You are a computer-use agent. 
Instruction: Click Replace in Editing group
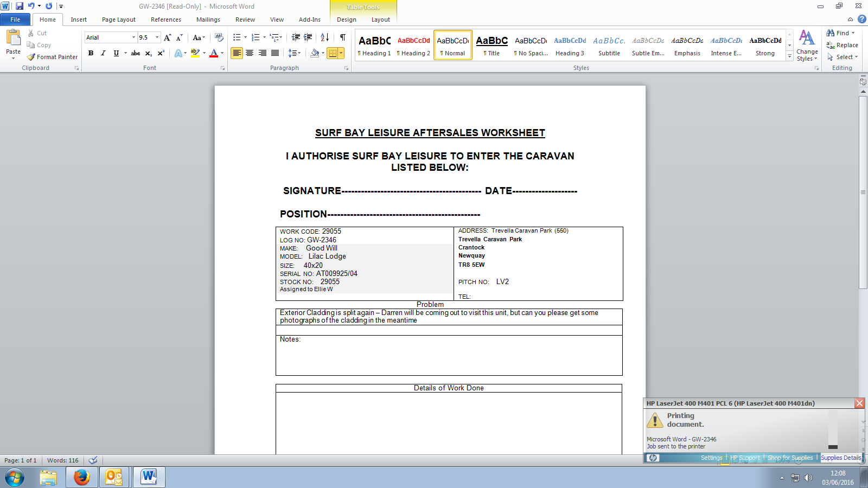(x=843, y=45)
